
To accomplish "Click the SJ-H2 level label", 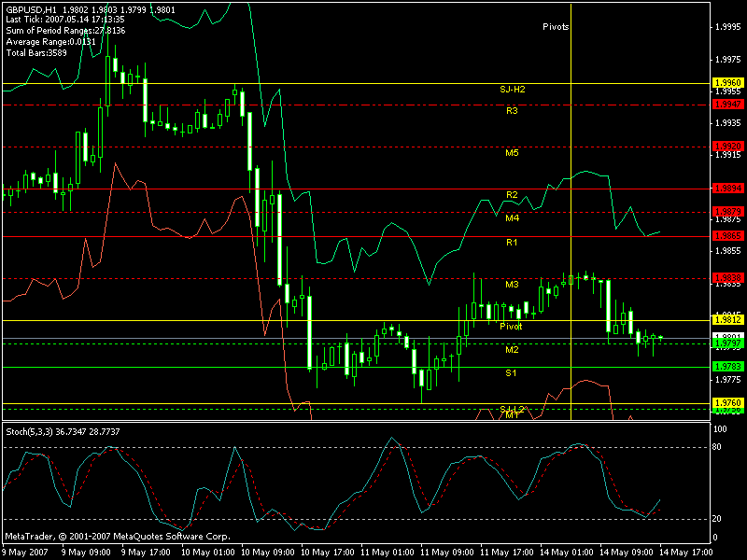I will 513,90.
